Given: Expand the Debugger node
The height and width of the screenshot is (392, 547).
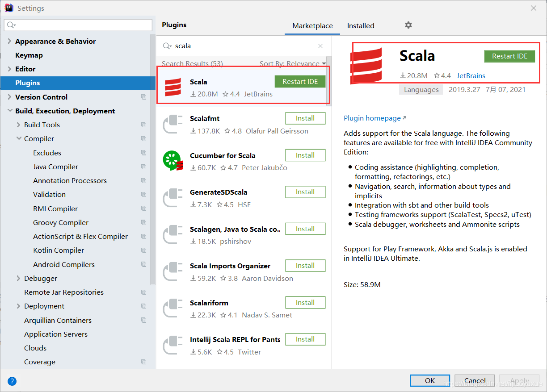Looking at the screenshot, I should [x=18, y=278].
